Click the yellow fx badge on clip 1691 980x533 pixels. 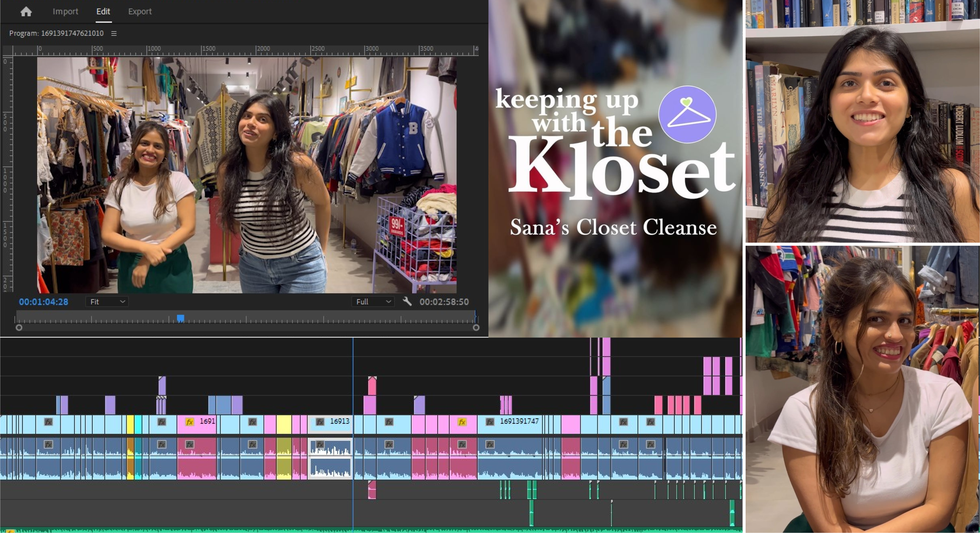click(x=189, y=422)
